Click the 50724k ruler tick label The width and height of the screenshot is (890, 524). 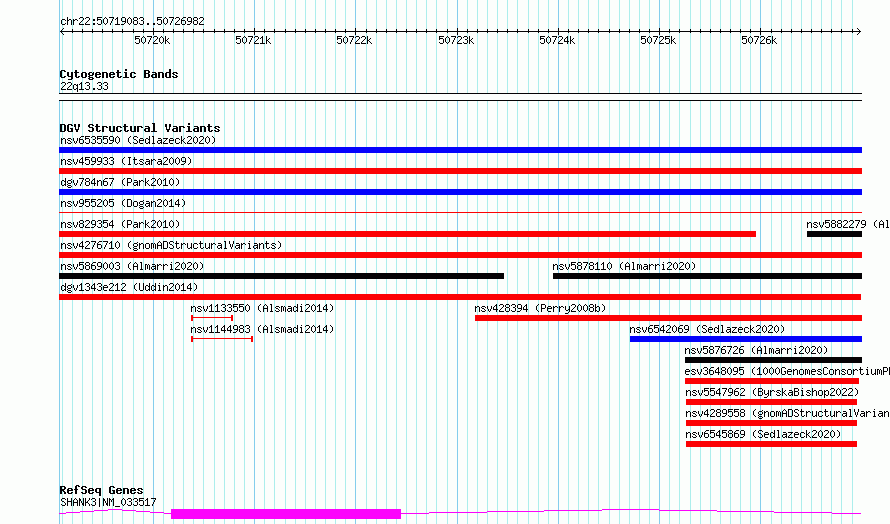tap(557, 41)
